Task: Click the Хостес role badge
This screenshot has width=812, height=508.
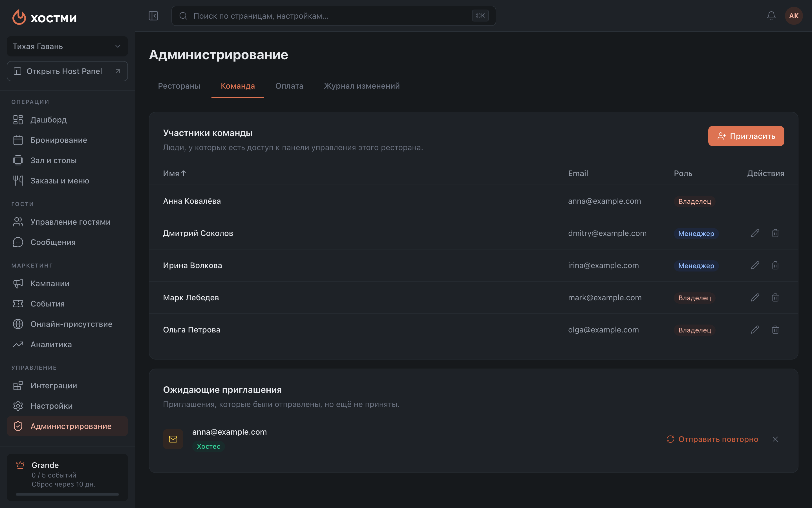Action: click(x=208, y=446)
